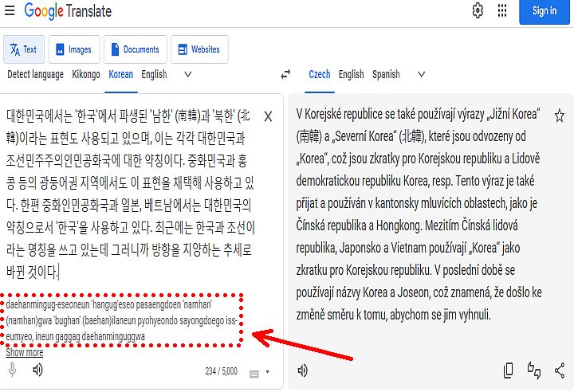
Task: Copy the Czech translation
Action: [508, 370]
